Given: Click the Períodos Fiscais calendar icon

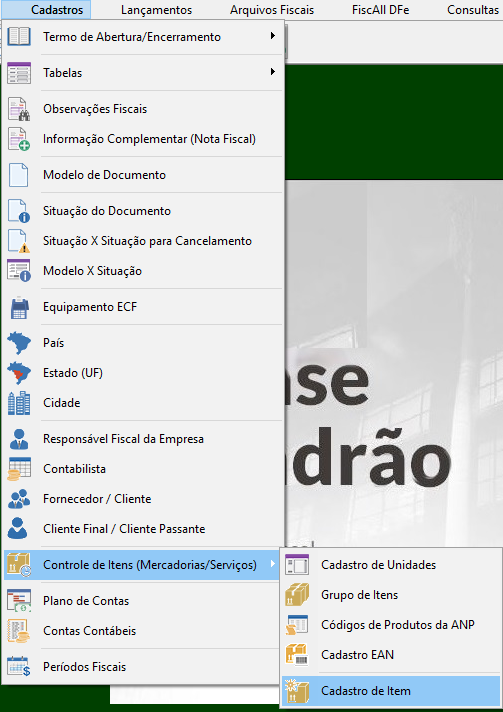Looking at the screenshot, I should click(19, 667).
